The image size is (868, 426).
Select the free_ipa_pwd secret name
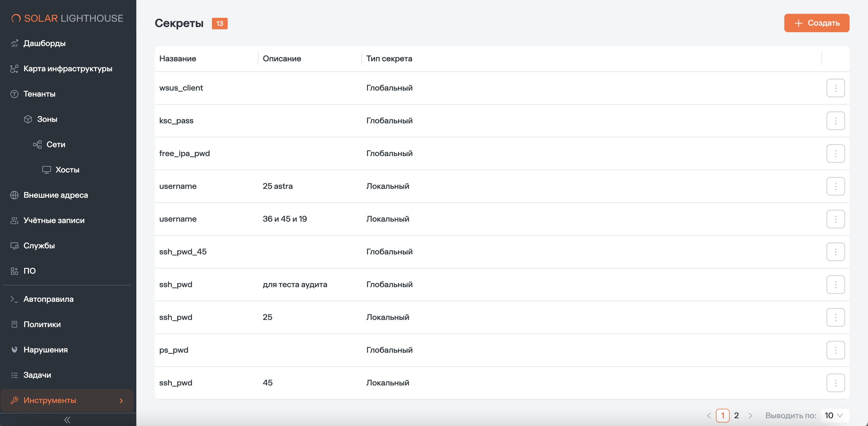coord(184,153)
